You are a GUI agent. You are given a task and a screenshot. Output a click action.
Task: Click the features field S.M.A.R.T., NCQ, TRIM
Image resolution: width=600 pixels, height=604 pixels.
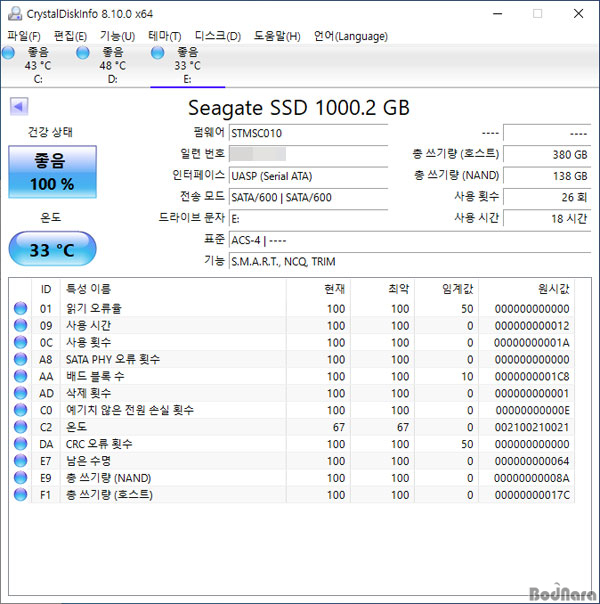pyautogui.click(x=410, y=262)
